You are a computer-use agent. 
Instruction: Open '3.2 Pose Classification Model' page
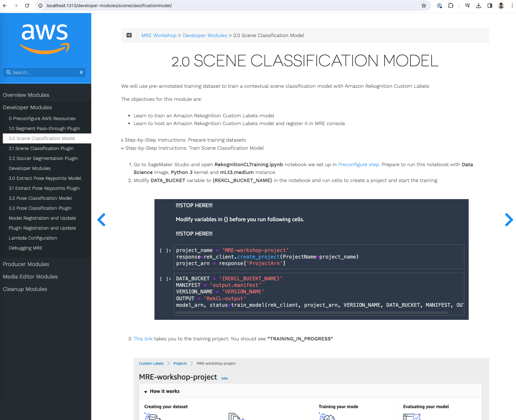40,198
